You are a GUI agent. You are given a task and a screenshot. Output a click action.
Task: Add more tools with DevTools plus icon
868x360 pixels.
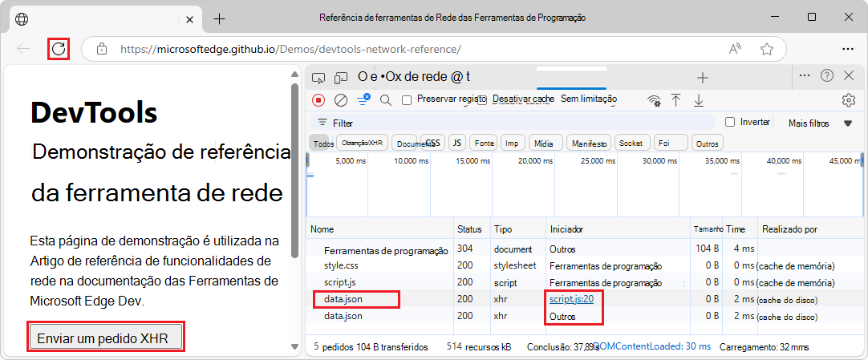point(703,78)
